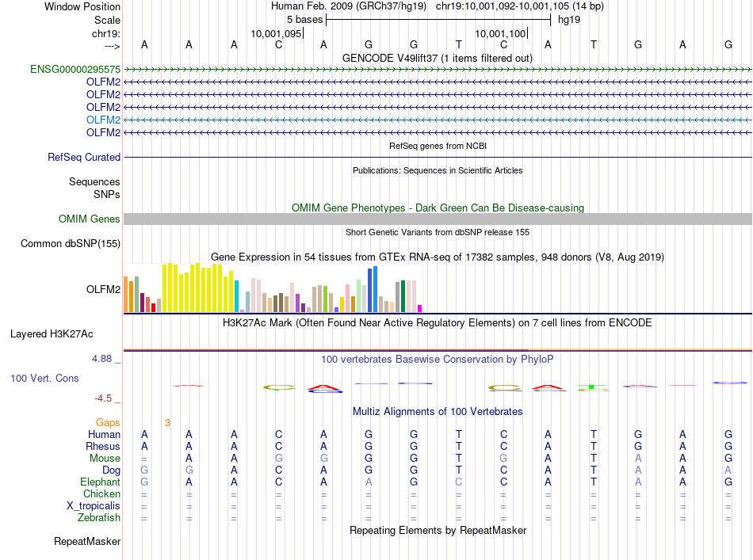Click the 'RefSeq genes from NCBI' title

(x=438, y=146)
